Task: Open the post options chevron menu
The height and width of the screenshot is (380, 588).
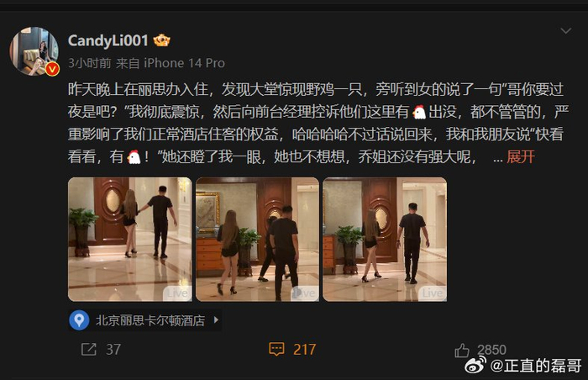Action: (x=565, y=30)
